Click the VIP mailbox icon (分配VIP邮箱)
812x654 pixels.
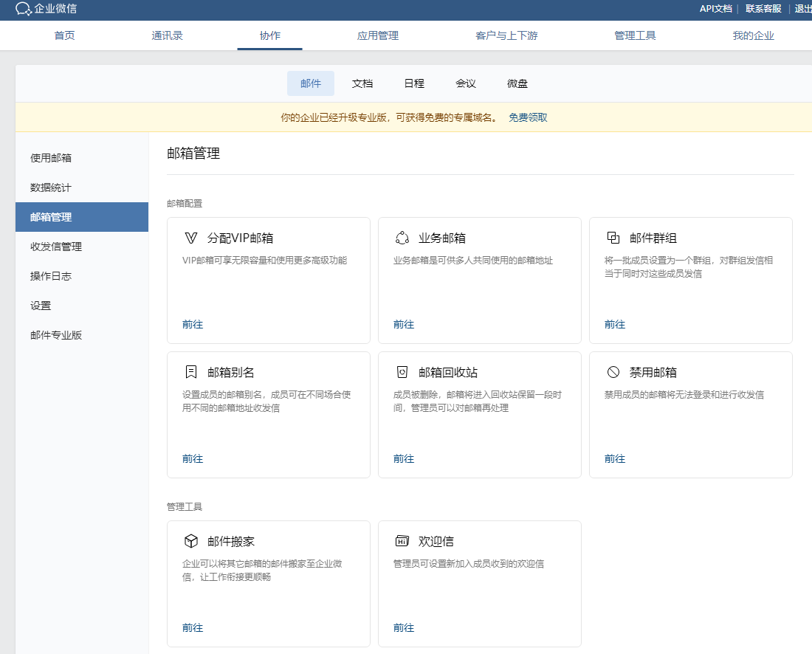190,238
